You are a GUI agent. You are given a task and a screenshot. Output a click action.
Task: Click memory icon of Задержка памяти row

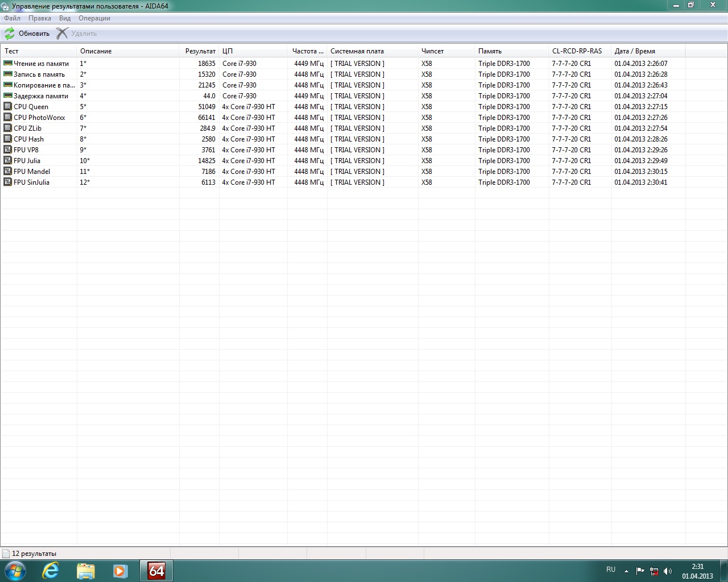(x=8, y=96)
